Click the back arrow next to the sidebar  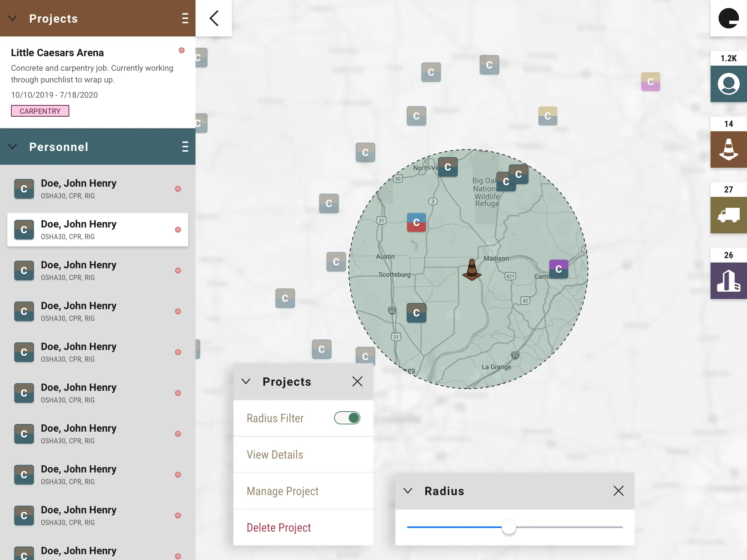214,18
